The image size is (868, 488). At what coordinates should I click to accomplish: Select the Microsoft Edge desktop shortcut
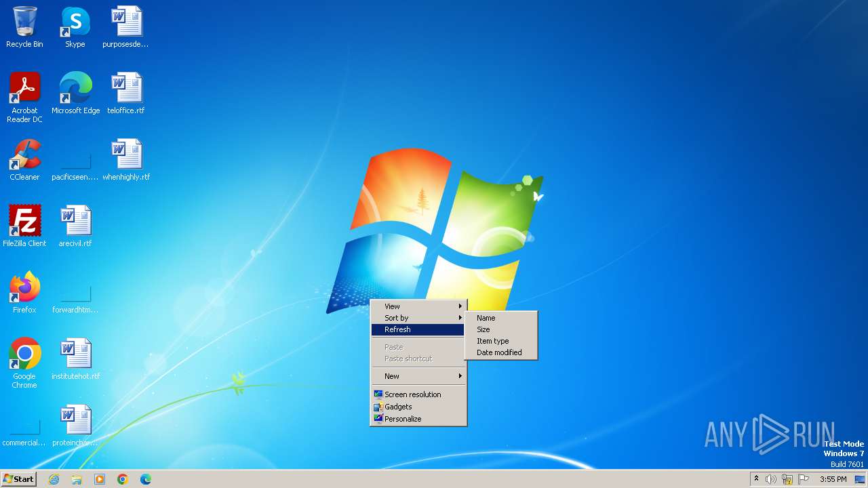[x=75, y=94]
